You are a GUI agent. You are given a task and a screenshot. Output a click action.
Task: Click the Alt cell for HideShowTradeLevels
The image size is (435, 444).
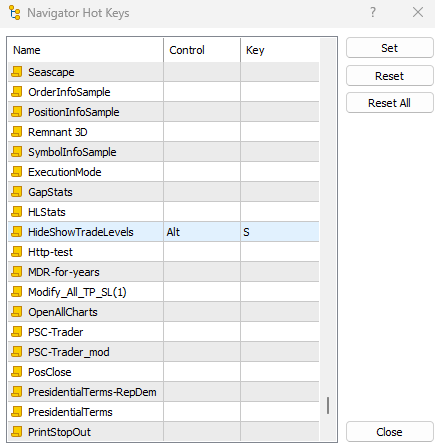[x=202, y=232]
